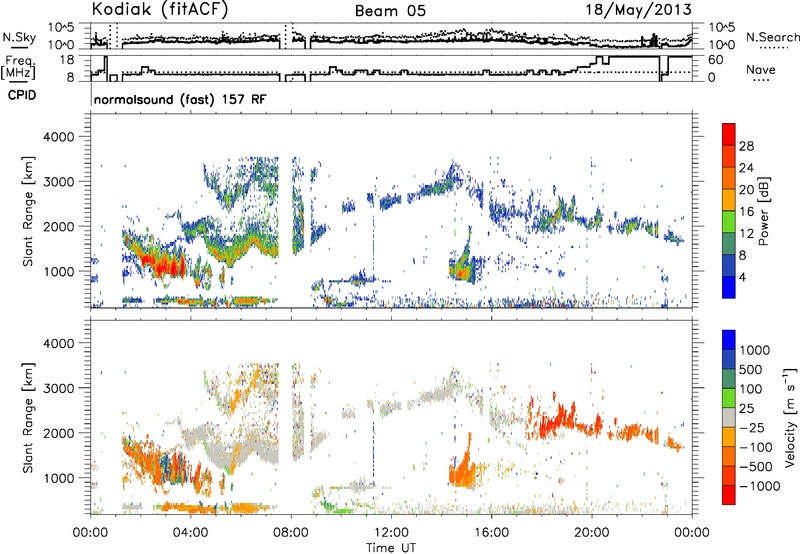Click the '60' tick on the Nave axis
The image size is (800, 554).
click(715, 60)
